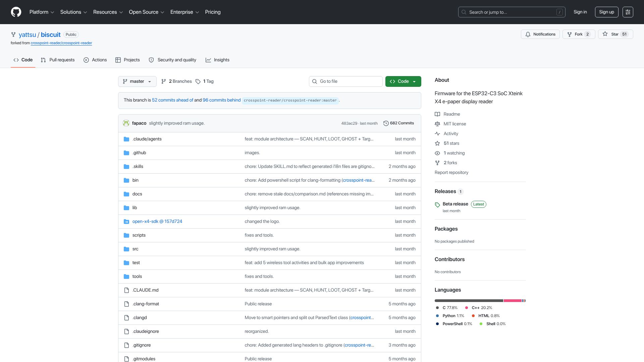Open 52 commits ahead of link
Viewport: 644px width, 362px height.
pos(172,100)
